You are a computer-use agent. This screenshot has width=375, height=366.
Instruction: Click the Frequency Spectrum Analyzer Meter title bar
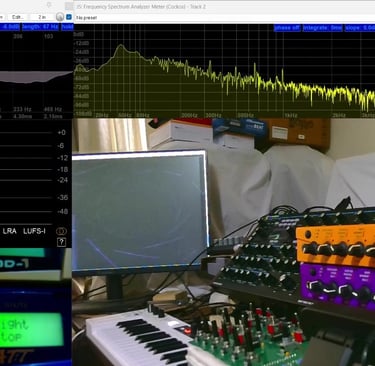(224, 6)
